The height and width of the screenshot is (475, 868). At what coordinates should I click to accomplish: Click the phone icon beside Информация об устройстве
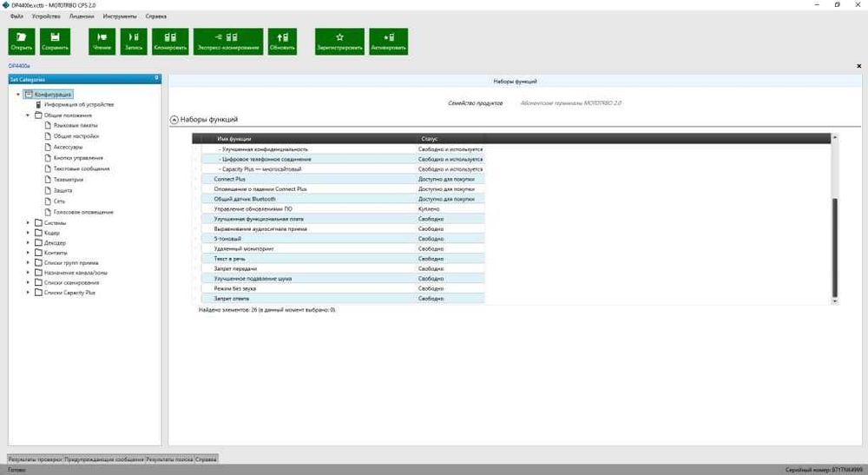pyautogui.click(x=38, y=104)
